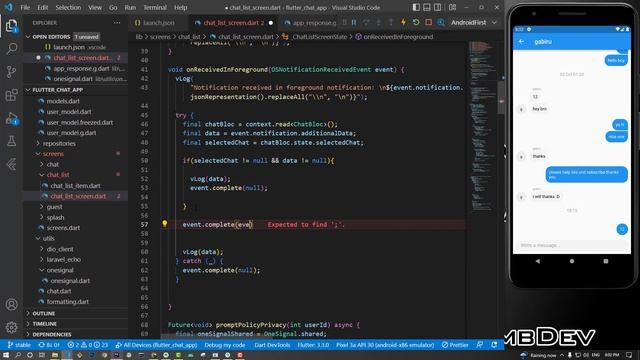
Task: Tap Android back navigation triangle on emulator
Action: click(x=538, y=261)
